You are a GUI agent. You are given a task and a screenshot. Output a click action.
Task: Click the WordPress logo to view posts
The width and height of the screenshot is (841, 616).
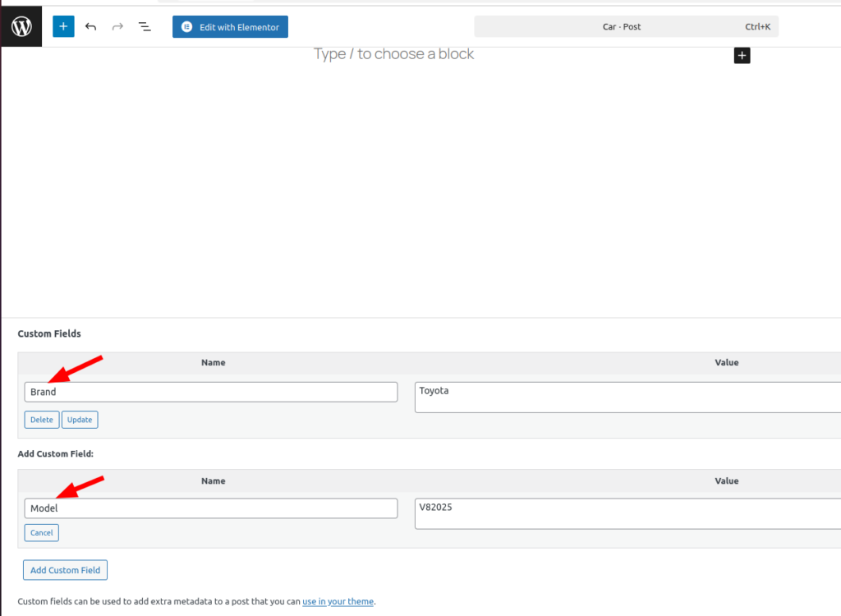21,26
